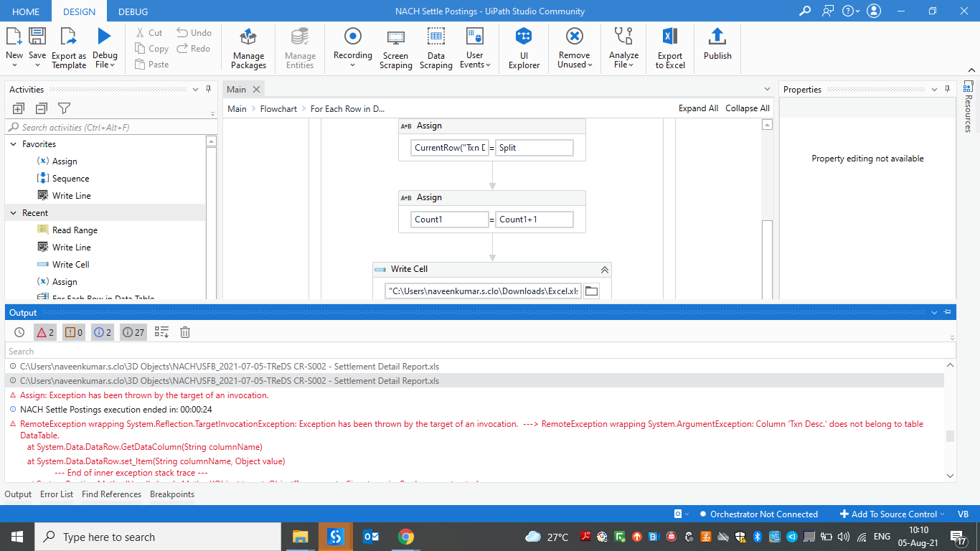Screen dimensions: 980x551
Task: Switch to the HOME ribbon tab
Action: [26, 11]
